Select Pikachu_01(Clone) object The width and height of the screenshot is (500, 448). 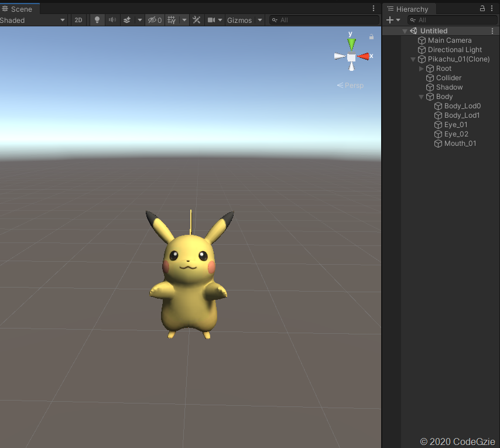click(x=458, y=59)
